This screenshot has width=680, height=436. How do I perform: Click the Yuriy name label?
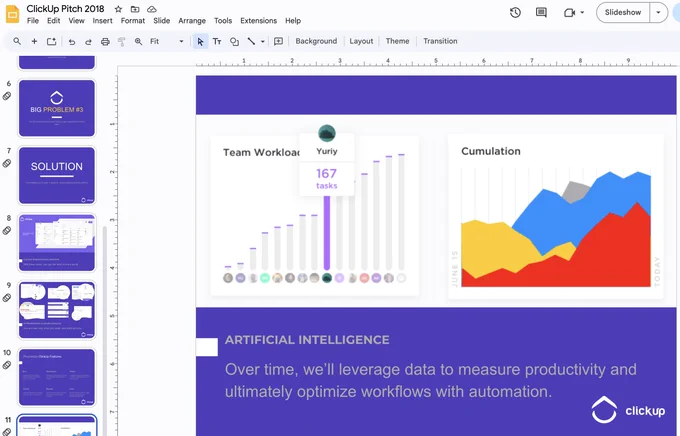pyautogui.click(x=327, y=151)
